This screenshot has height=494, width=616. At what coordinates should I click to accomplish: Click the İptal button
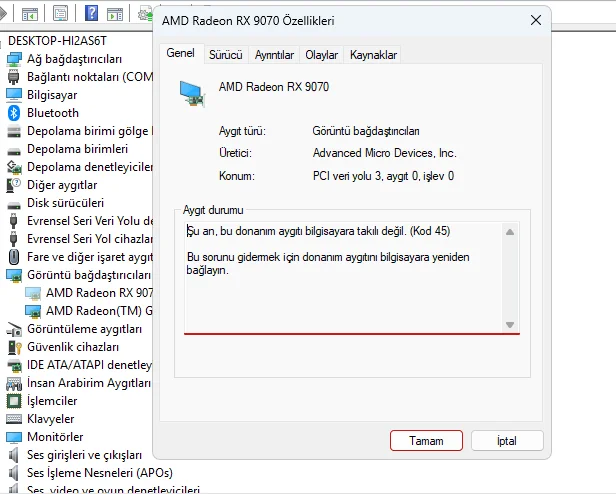coord(507,441)
